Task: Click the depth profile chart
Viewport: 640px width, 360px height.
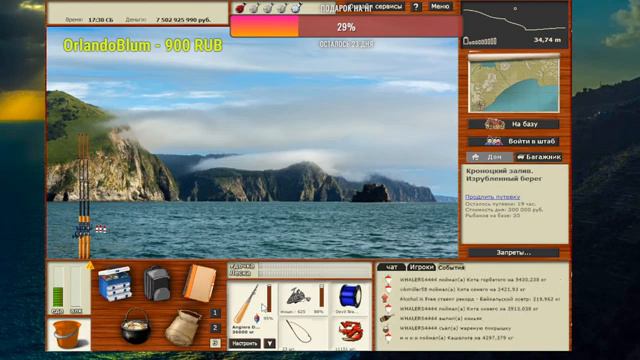Action: (515, 25)
